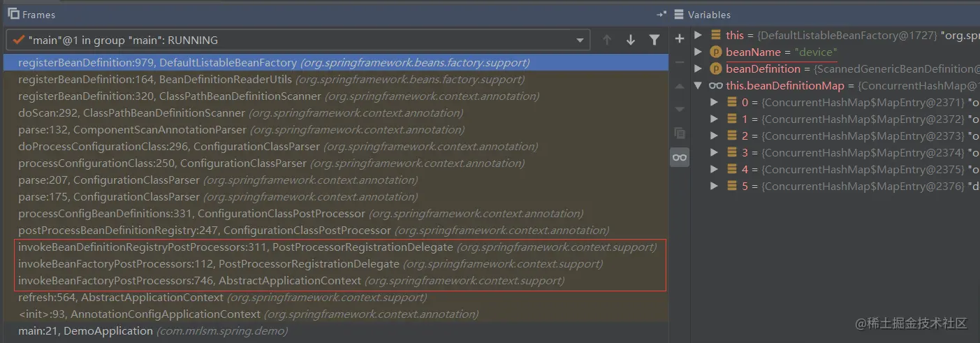
Task: Expand the beanName variable node
Action: [698, 52]
